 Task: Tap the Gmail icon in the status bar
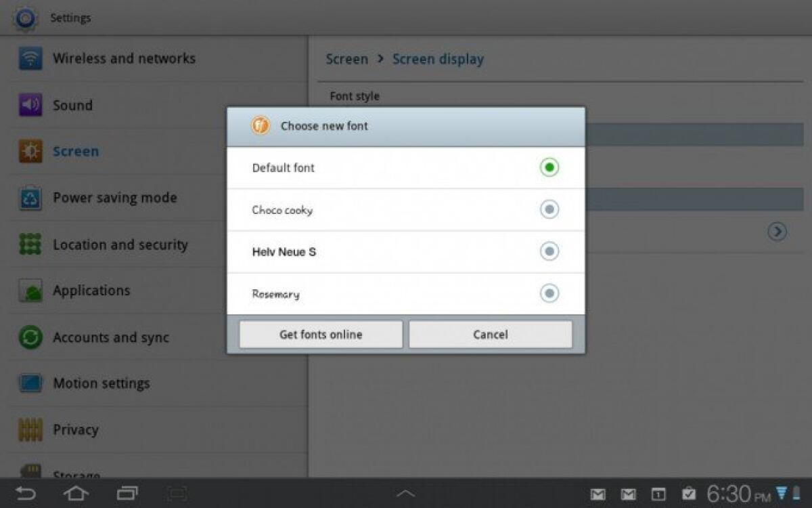click(598, 494)
